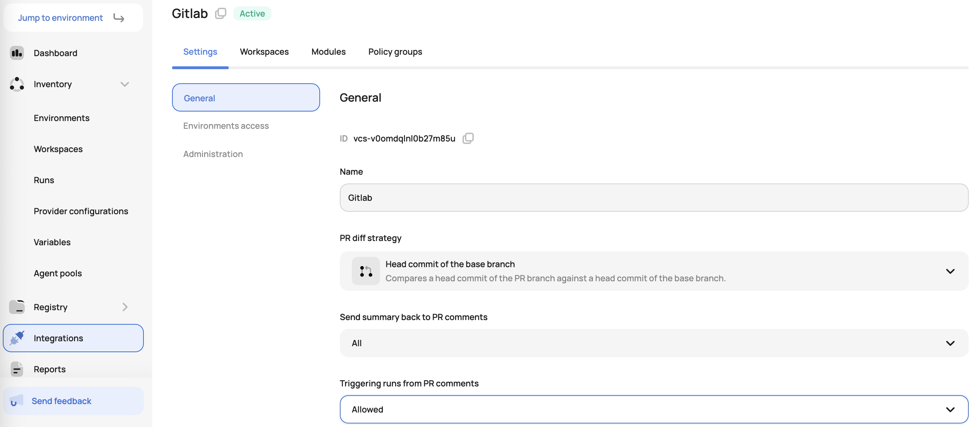The image size is (980, 427).
Task: Open Provider configurations in the sidebar
Action: [81, 211]
